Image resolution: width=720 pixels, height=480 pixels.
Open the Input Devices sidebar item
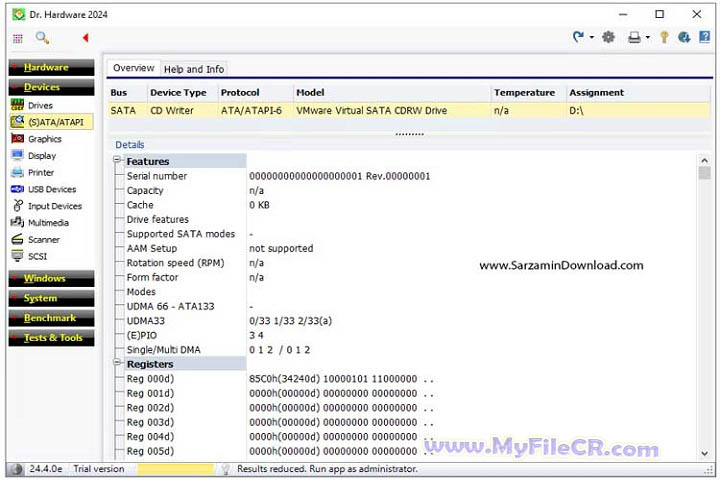[55, 206]
